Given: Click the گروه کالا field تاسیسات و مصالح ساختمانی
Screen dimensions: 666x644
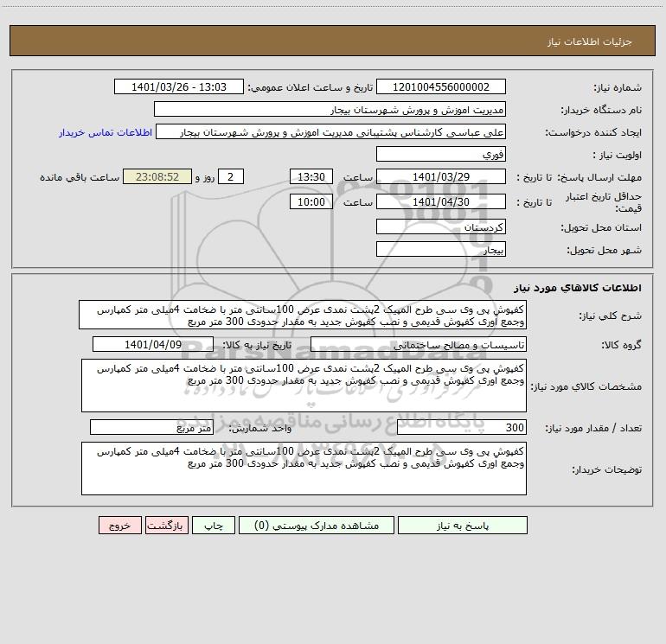Looking at the screenshot, I should coord(419,344).
